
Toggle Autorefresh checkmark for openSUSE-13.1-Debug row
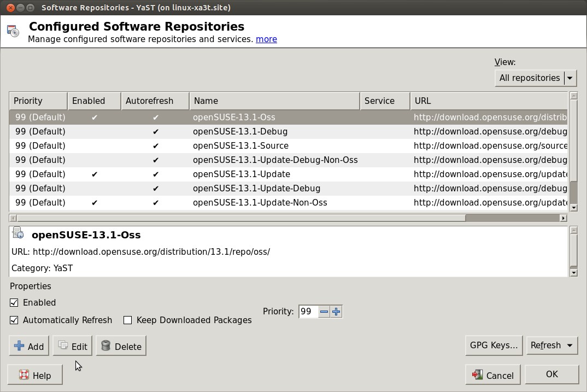pyautogui.click(x=156, y=131)
